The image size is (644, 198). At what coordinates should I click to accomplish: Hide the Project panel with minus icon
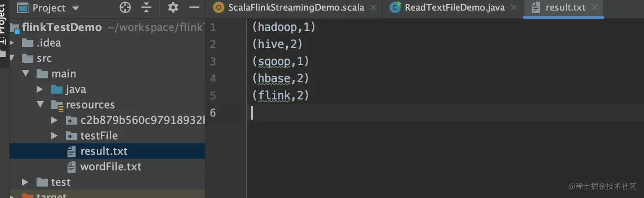point(194,7)
